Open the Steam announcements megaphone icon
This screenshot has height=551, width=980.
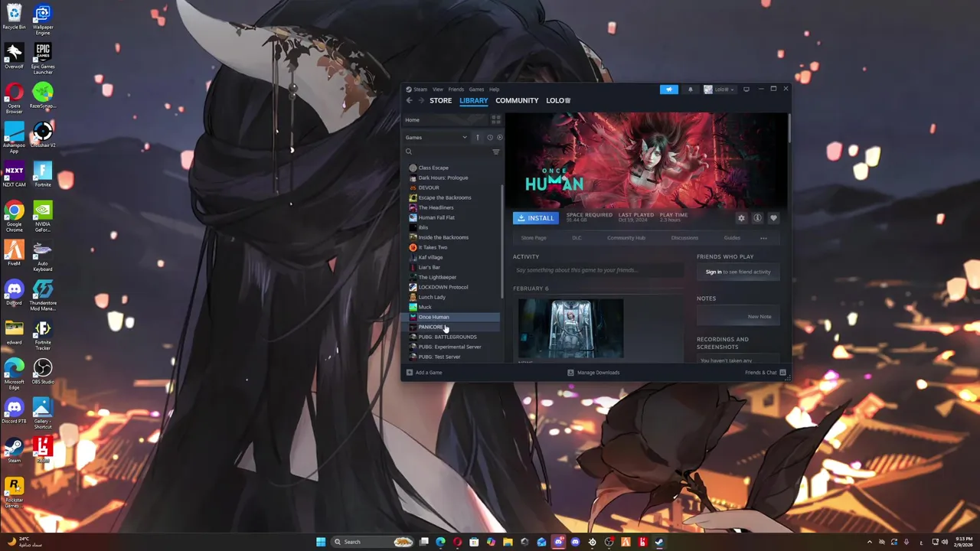pyautogui.click(x=669, y=90)
